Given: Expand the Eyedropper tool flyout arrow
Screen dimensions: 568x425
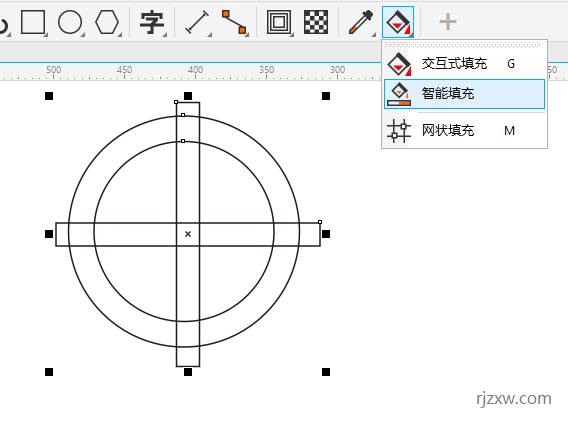Looking at the screenshot, I should click(373, 35).
